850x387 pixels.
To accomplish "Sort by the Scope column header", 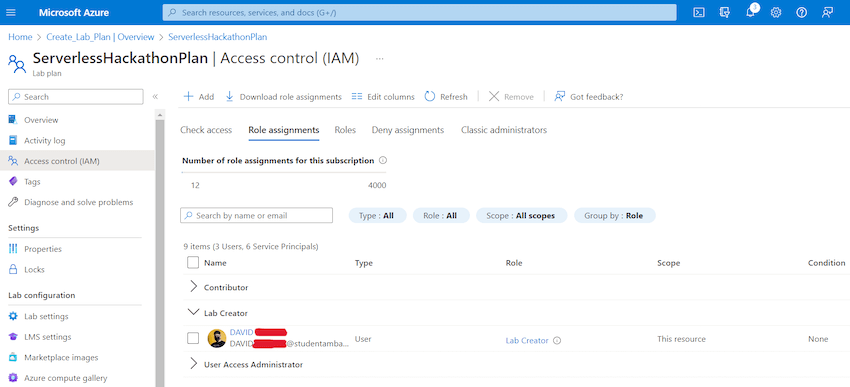I will (668, 263).
